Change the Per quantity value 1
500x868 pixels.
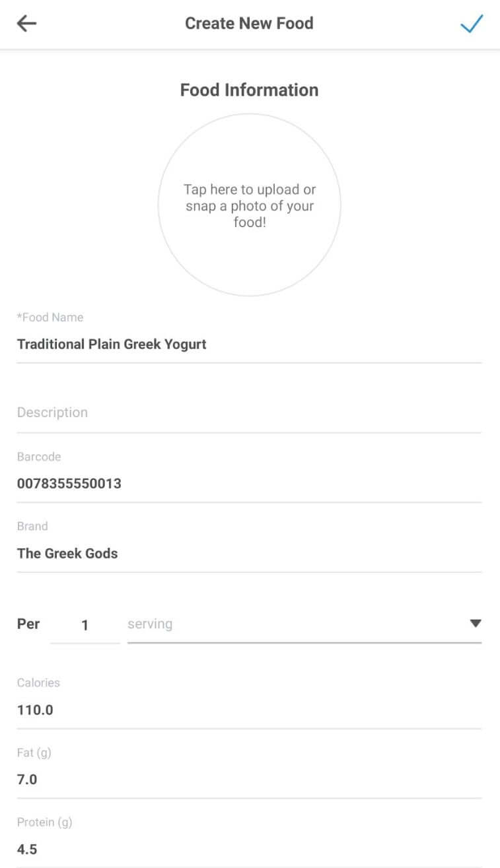(x=85, y=625)
